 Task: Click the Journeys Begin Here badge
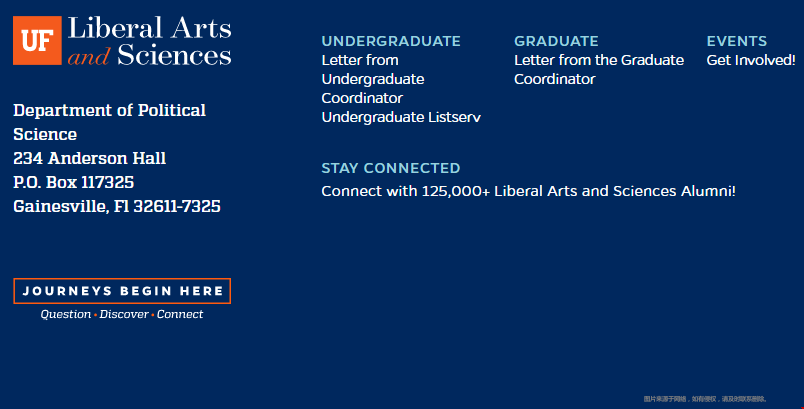tap(122, 291)
